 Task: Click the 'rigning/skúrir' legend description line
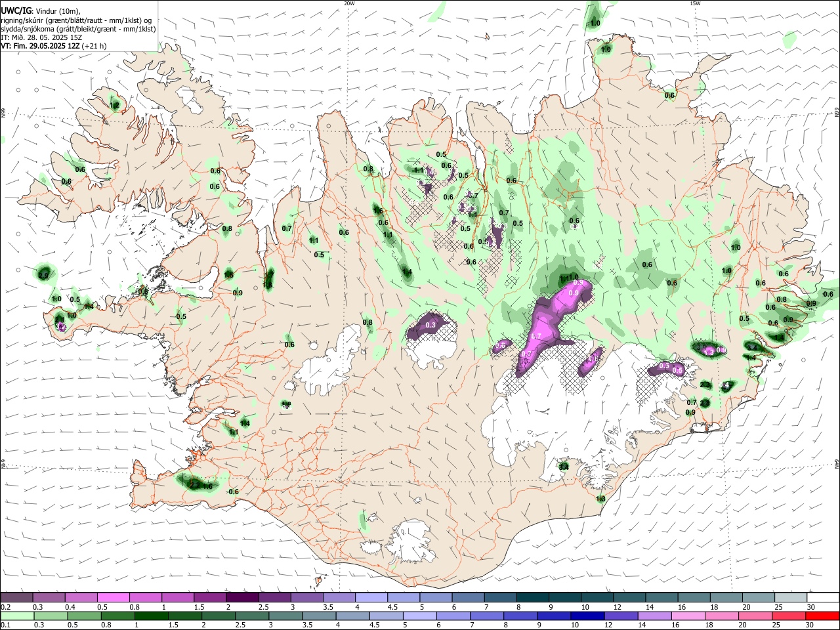pos(76,20)
